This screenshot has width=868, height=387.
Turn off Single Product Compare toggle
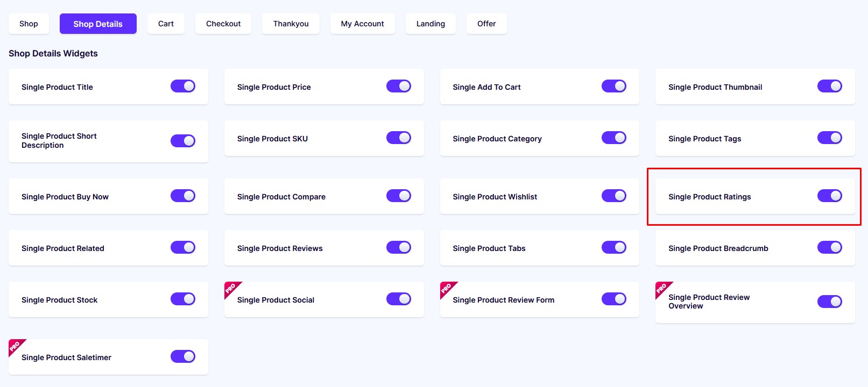(399, 196)
